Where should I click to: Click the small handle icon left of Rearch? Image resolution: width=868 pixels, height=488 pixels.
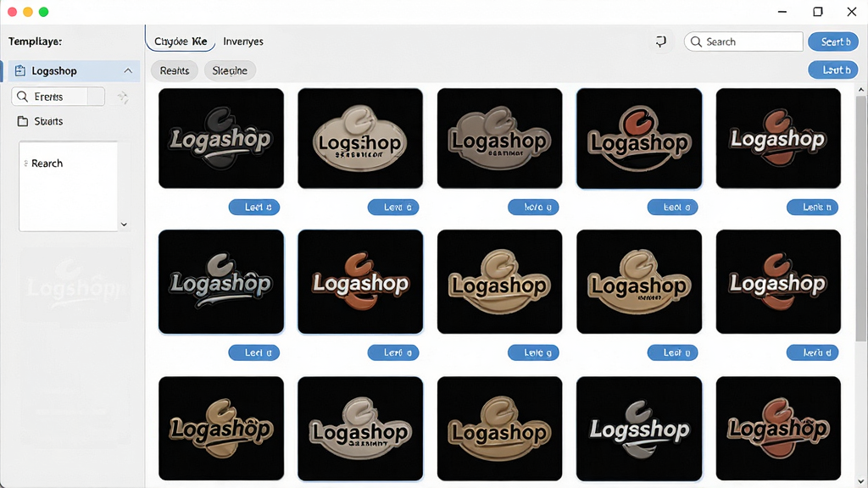point(26,164)
